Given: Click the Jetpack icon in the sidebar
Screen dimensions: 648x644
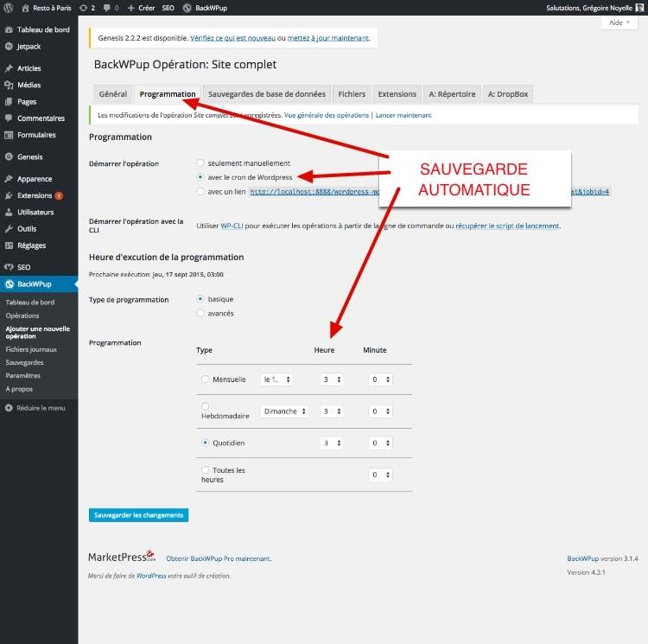Looking at the screenshot, I should 9,47.
